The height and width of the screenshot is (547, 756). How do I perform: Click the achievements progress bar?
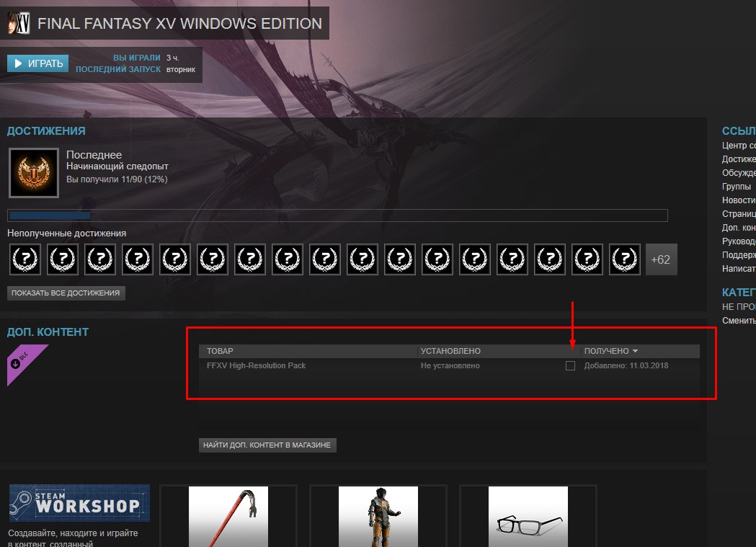tap(337, 215)
